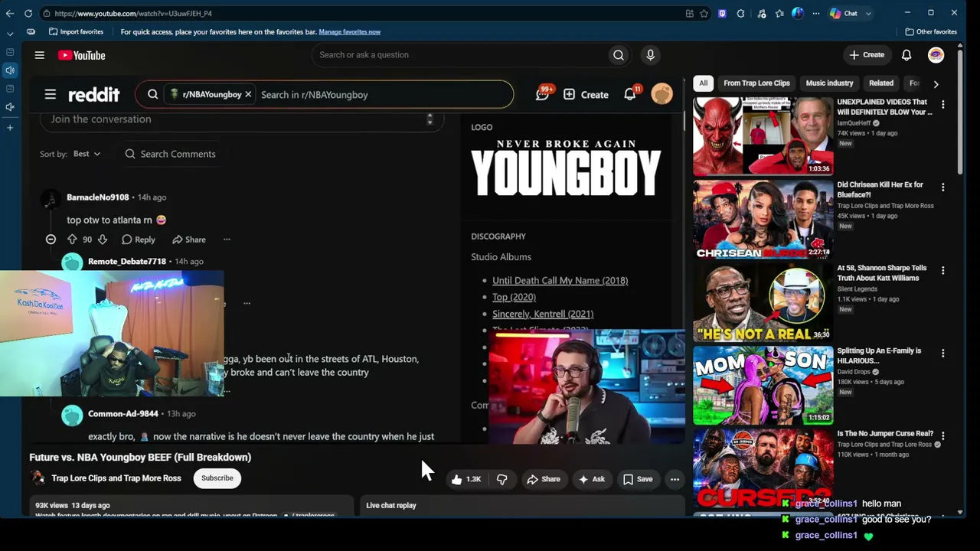Select the All filter chip

point(703,83)
